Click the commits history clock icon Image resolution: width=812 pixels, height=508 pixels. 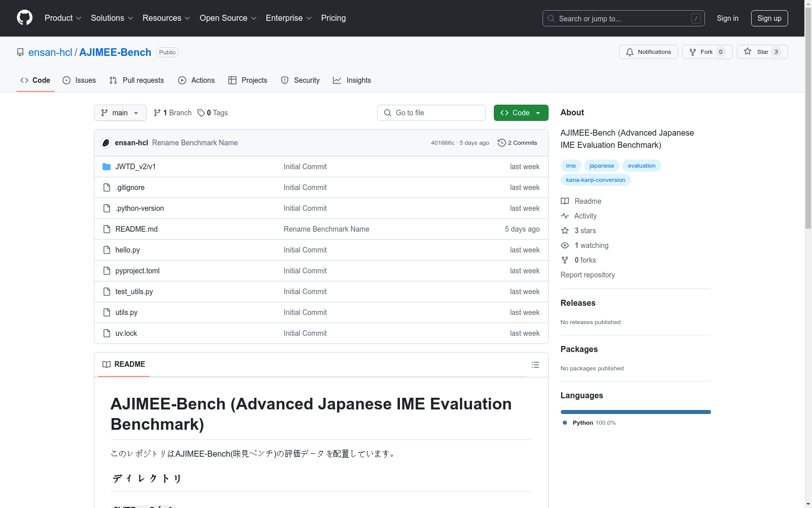click(x=502, y=143)
